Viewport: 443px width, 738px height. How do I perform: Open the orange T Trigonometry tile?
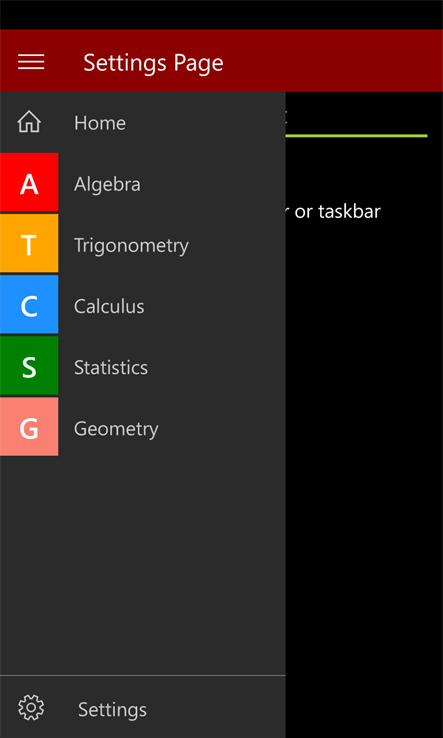[x=29, y=243]
